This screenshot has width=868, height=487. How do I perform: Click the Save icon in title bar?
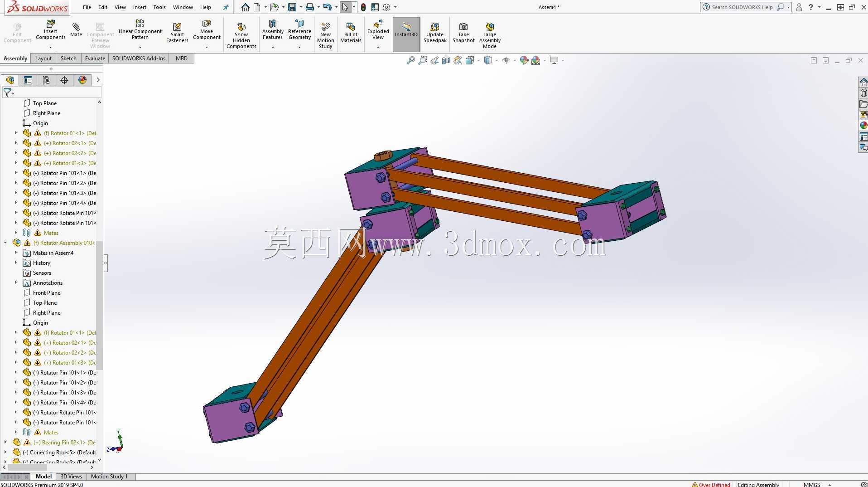292,7
